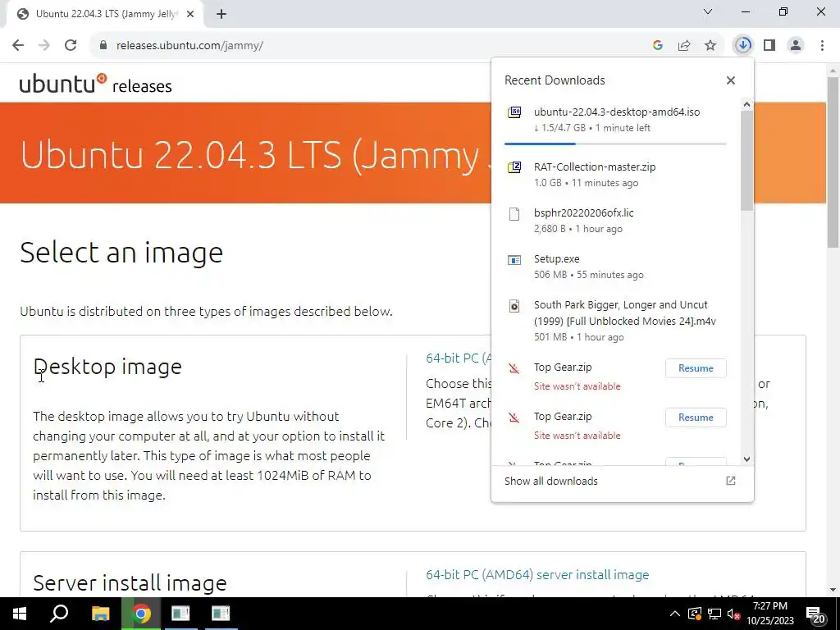Click the Desktop image heading

click(x=107, y=367)
